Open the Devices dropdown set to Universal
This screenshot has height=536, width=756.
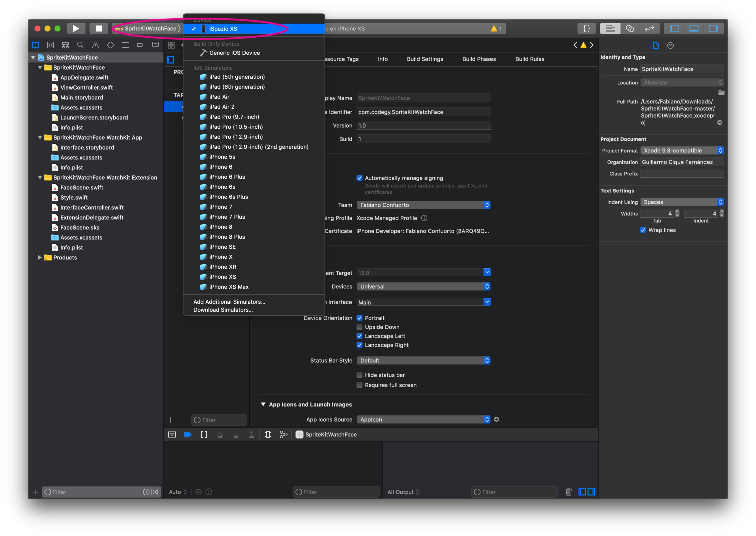click(423, 286)
